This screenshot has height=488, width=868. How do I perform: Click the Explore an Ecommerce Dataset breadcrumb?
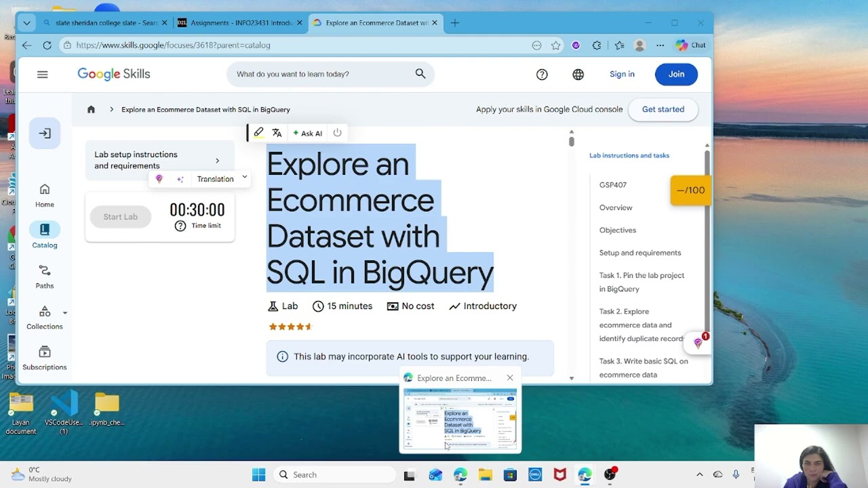point(205,109)
